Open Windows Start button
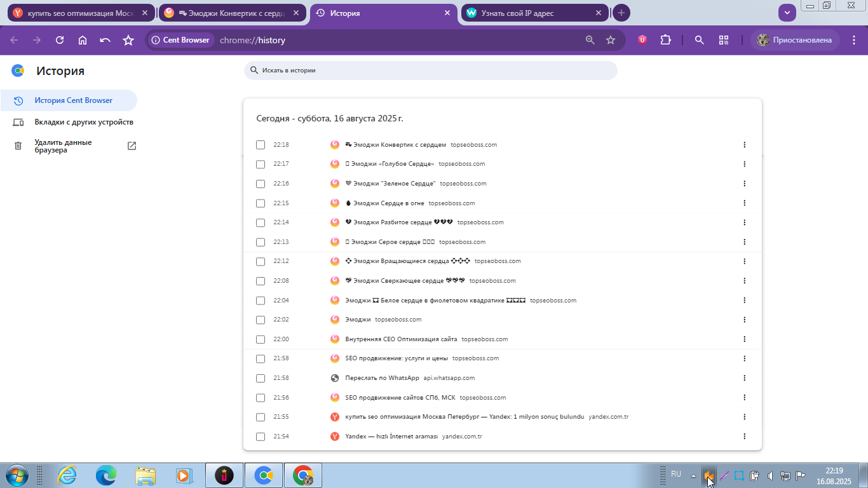Screen dimensions: 868x488 coord(16,475)
